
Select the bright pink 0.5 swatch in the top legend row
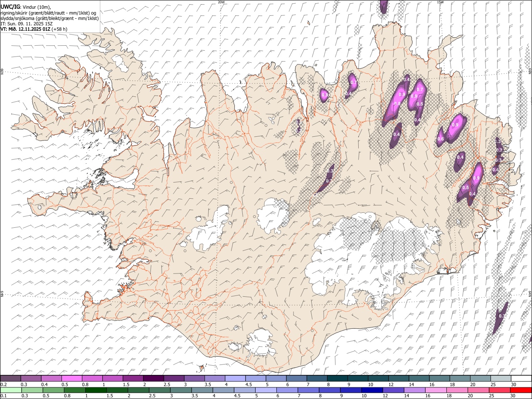pos(71,379)
